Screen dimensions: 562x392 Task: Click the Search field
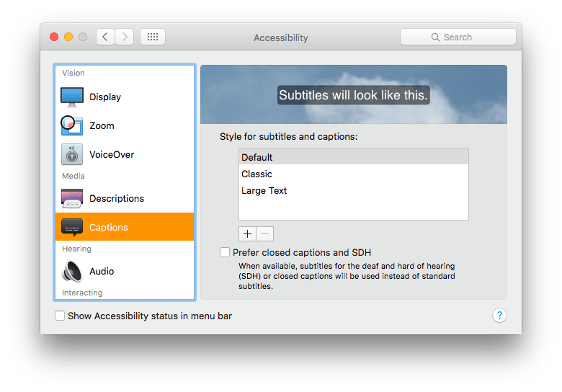[x=458, y=37]
